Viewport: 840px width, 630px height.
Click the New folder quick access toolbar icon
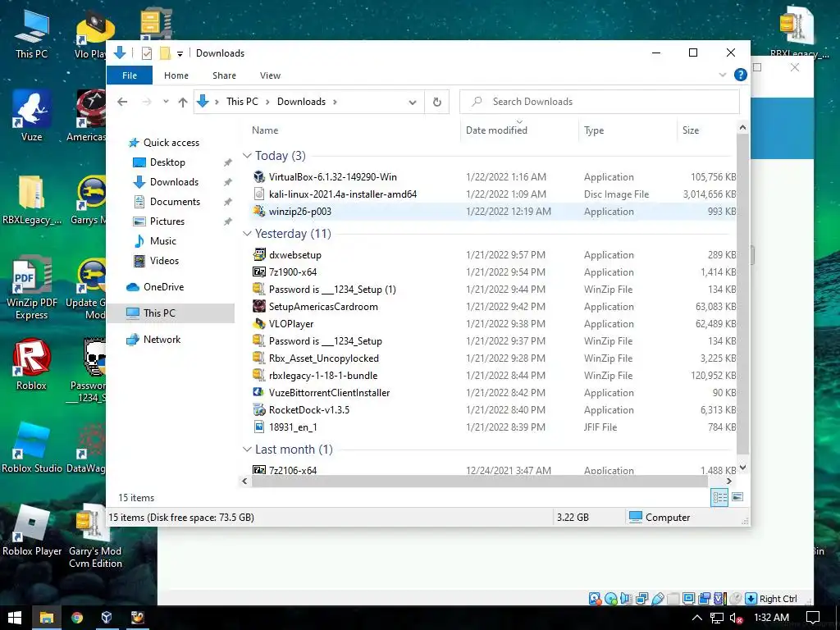click(x=166, y=53)
